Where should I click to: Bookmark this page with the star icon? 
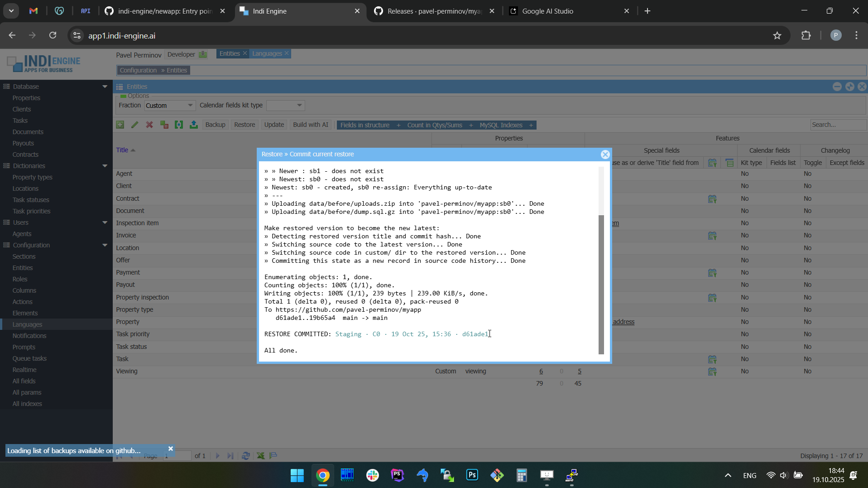tap(777, 36)
